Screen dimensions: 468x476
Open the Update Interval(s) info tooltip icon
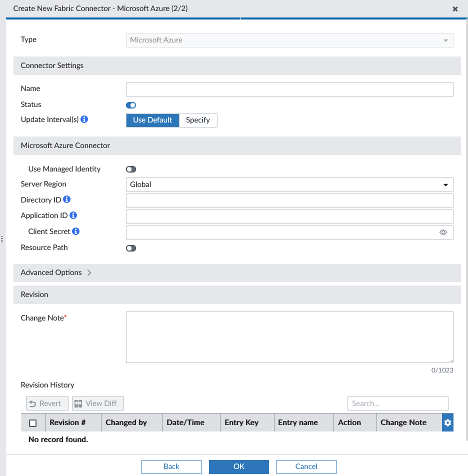tap(83, 119)
